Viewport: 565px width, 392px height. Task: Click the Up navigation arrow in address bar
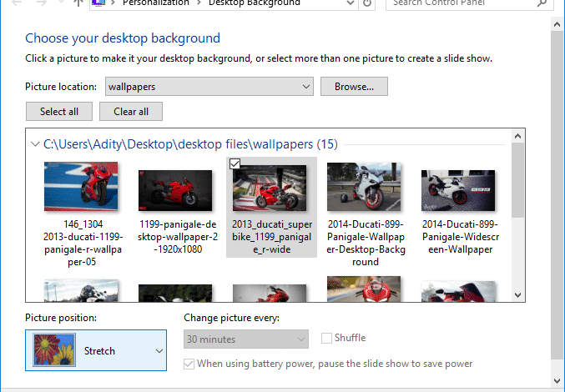[78, 3]
